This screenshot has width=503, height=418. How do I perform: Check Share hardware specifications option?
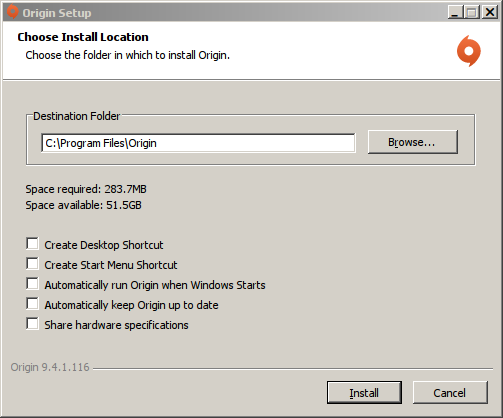(32, 324)
